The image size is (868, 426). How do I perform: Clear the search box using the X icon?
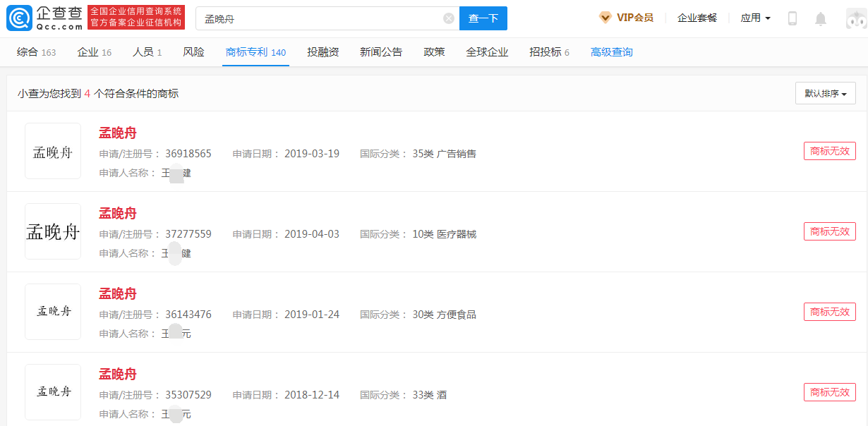(x=447, y=18)
